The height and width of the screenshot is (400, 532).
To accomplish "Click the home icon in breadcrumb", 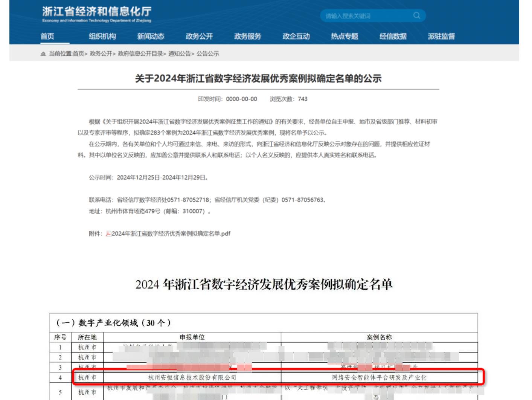I will click(43, 54).
